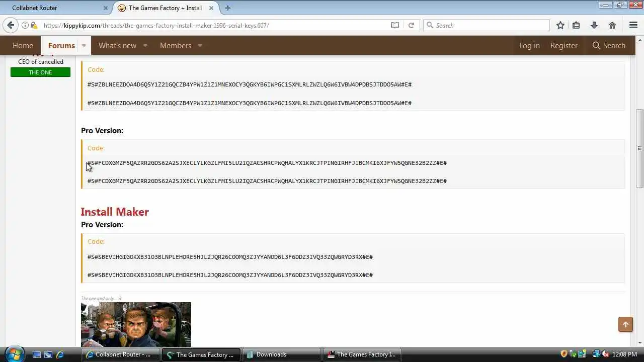644x362 pixels.
Task: Click the browser URL address field
Action: tap(215, 25)
